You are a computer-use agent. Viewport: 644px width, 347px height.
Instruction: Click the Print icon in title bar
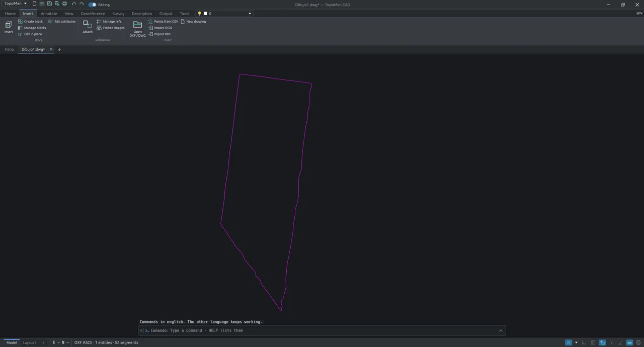(x=64, y=4)
